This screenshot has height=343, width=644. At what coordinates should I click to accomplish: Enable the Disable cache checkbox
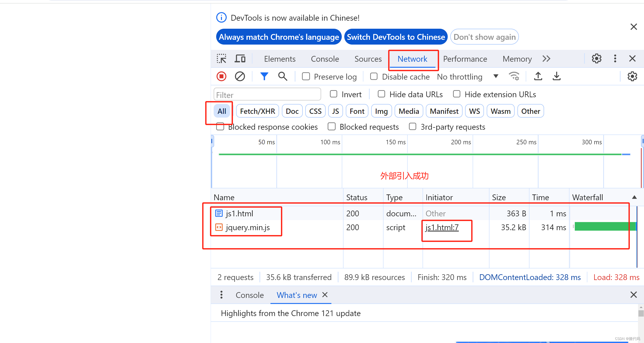(373, 77)
